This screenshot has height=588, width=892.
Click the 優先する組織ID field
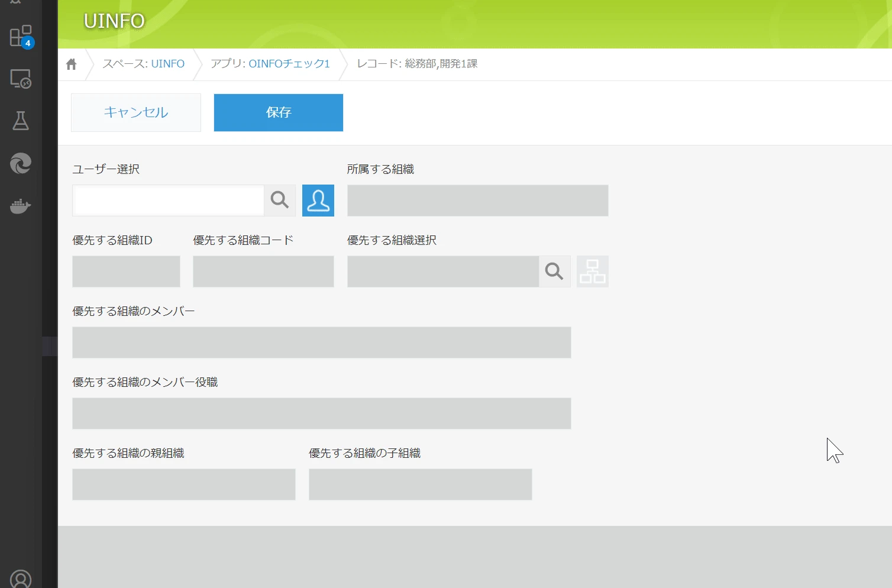click(126, 271)
